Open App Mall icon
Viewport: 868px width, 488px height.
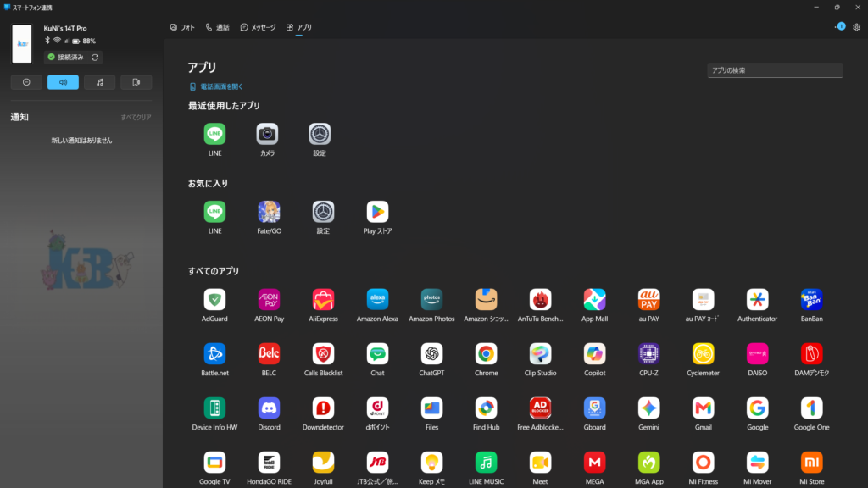pyautogui.click(x=594, y=299)
